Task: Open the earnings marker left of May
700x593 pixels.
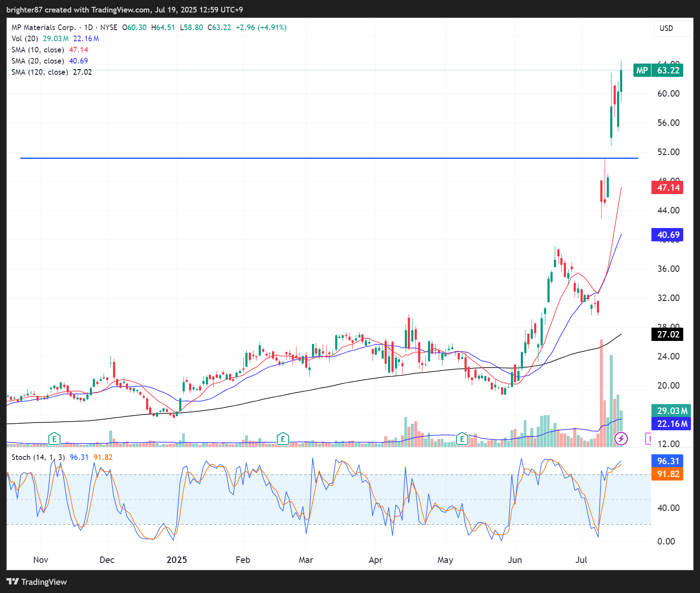Action: point(462,439)
